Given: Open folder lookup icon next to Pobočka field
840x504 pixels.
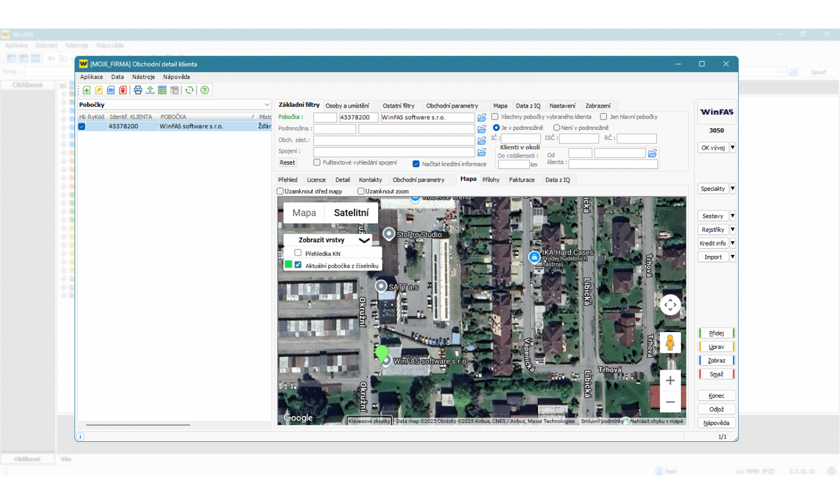Looking at the screenshot, I should 482,118.
